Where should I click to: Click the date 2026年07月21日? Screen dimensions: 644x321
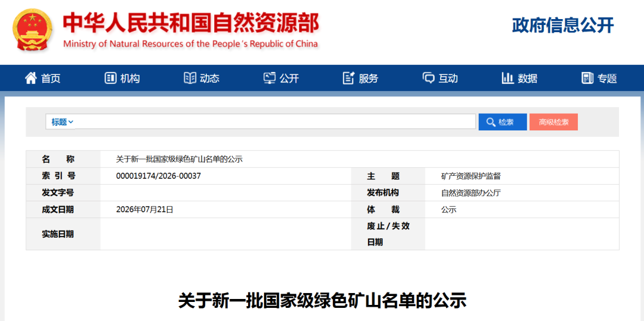[x=144, y=210]
